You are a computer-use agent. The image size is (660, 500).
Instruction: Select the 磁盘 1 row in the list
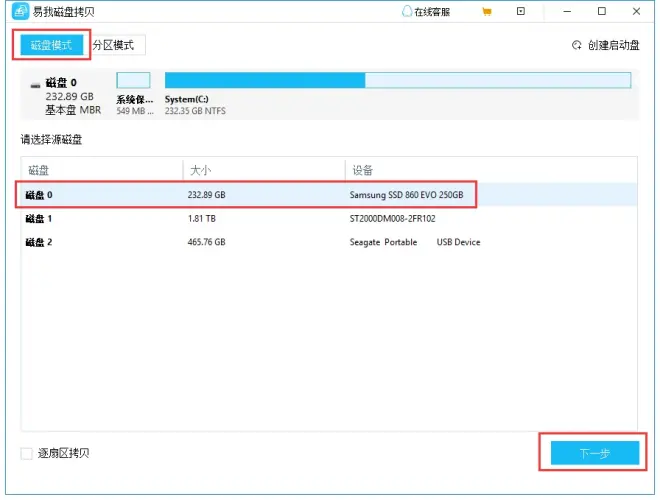coord(329,218)
